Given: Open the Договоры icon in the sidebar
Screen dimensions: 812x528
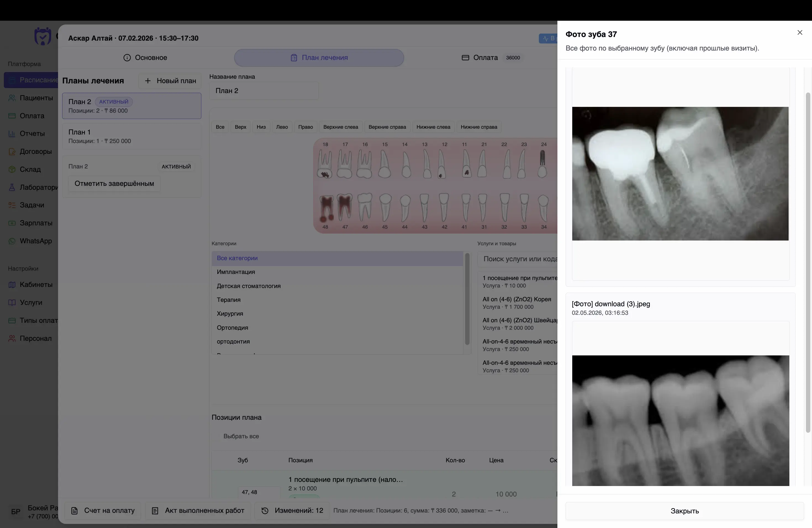Looking at the screenshot, I should tap(12, 151).
